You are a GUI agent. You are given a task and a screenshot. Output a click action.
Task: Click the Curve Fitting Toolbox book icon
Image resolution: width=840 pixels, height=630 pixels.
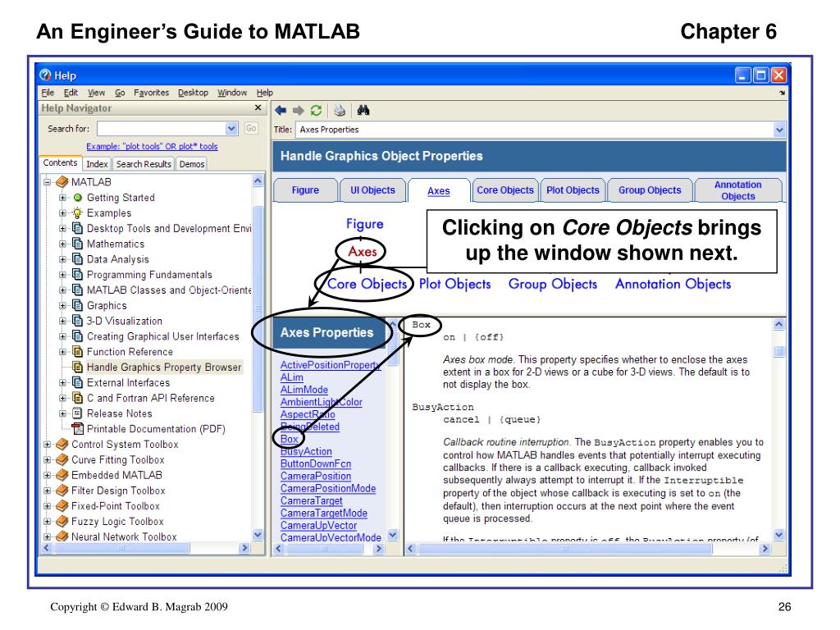click(62, 459)
